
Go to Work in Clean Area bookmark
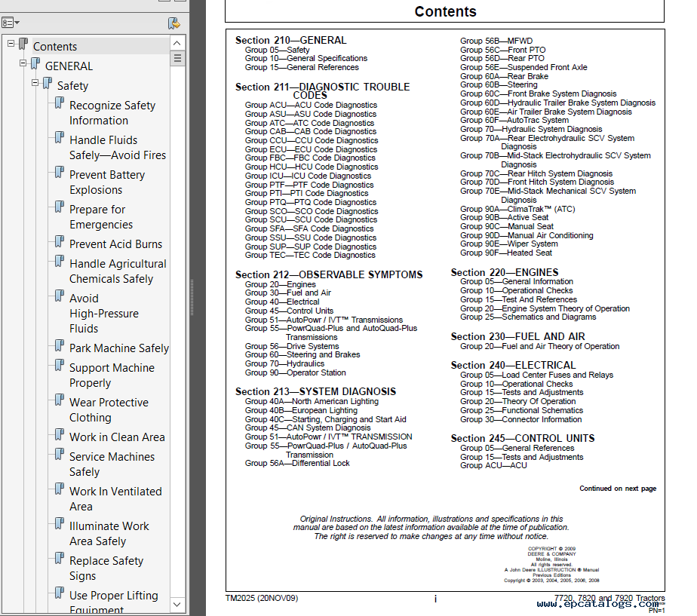117,437
